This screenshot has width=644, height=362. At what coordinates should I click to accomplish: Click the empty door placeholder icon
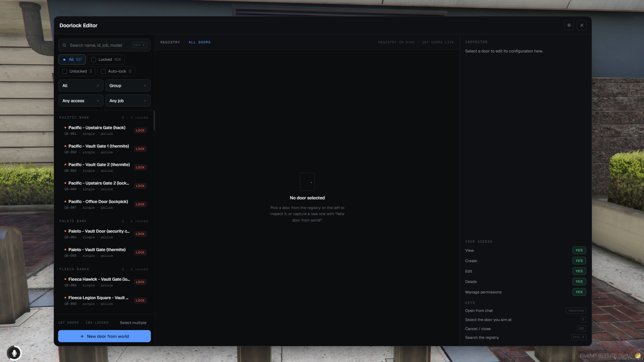[x=307, y=182]
